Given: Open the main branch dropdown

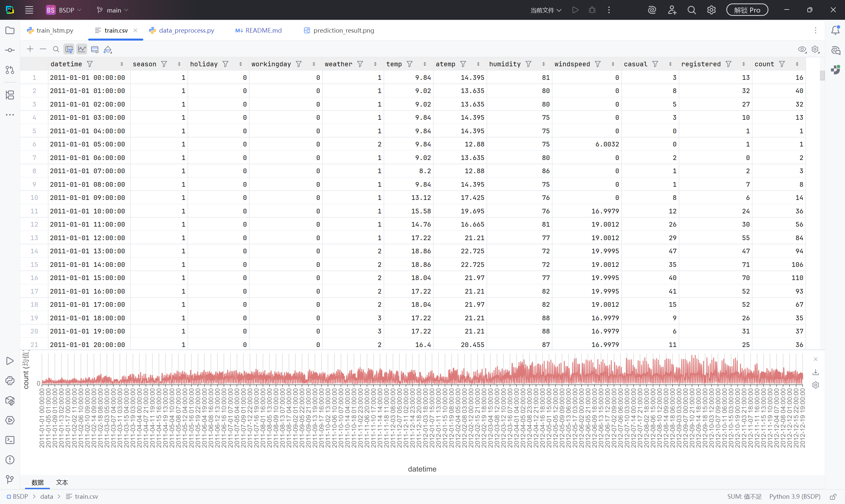Looking at the screenshot, I should point(113,10).
